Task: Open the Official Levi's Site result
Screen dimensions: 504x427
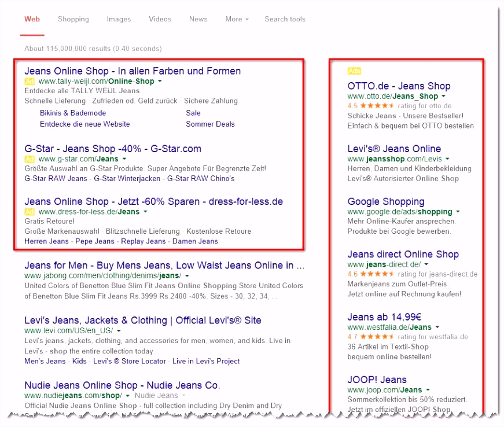Action: (x=143, y=321)
